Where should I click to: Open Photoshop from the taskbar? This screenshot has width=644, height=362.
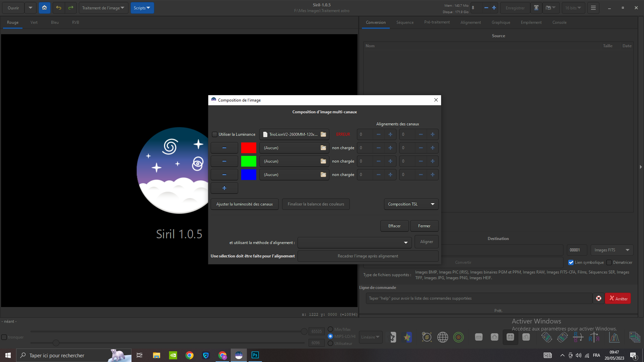pyautogui.click(x=255, y=355)
